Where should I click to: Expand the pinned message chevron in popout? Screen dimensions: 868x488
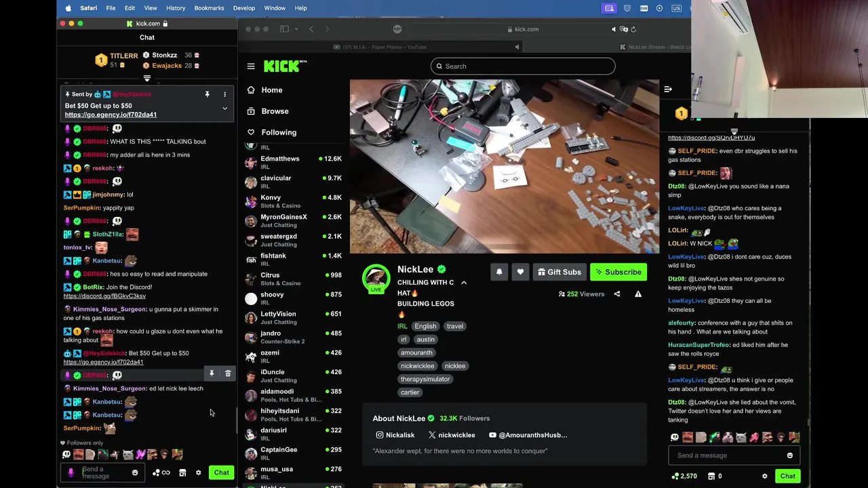(224, 108)
